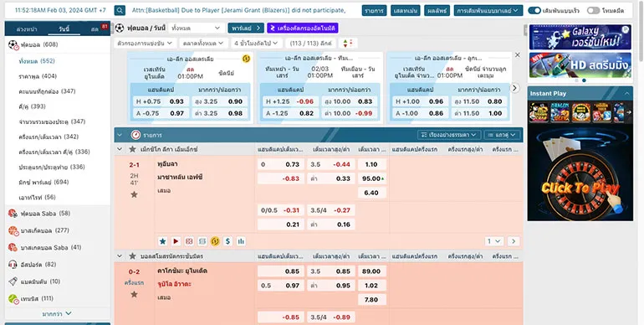Click the search magnifier icon in top bar

click(120, 10)
